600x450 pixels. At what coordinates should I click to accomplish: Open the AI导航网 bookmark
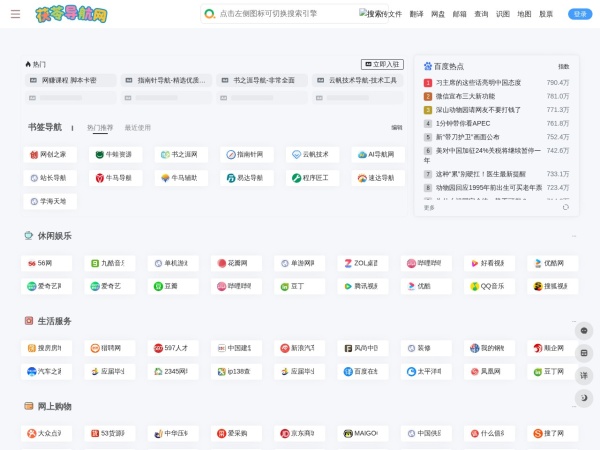click(x=378, y=155)
